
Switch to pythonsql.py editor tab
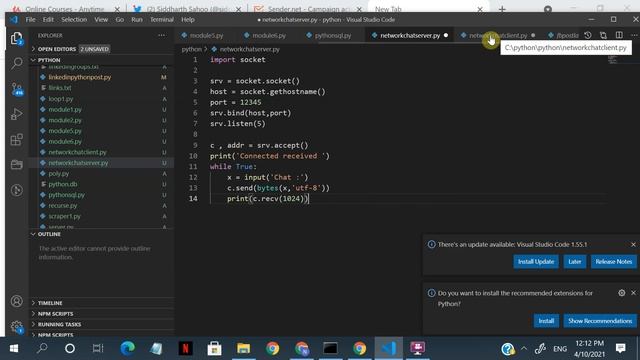333,36
